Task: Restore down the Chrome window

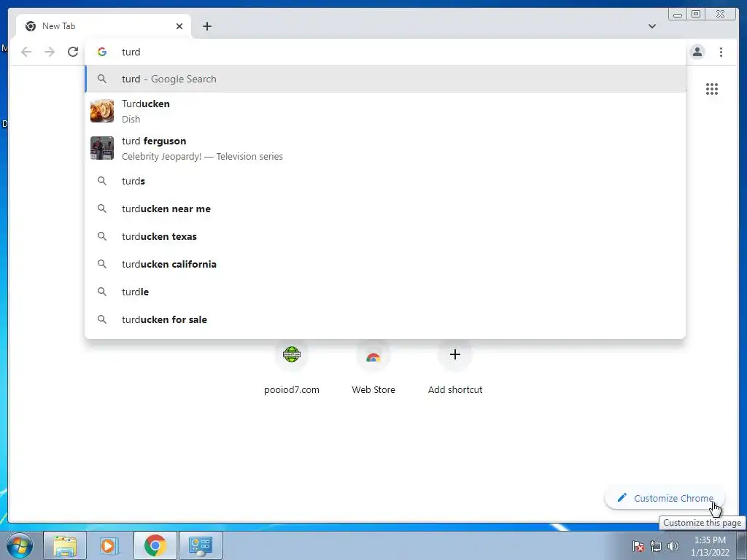Action: click(696, 15)
